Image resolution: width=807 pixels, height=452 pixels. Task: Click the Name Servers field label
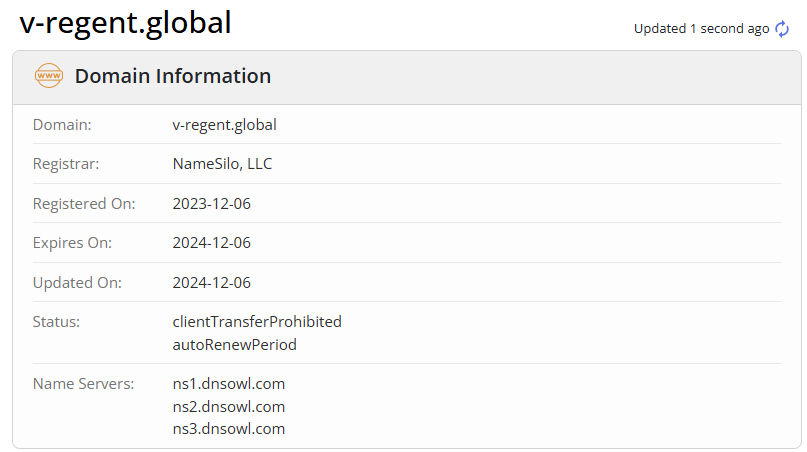coord(83,383)
